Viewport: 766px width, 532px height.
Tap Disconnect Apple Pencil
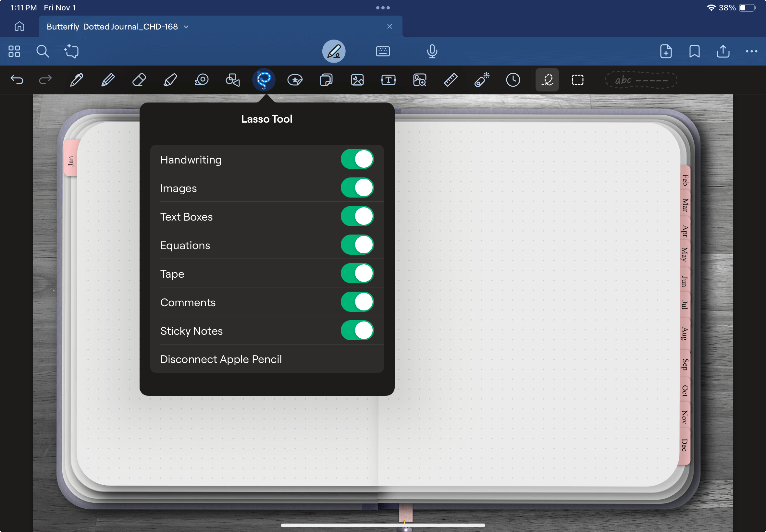[221, 359]
